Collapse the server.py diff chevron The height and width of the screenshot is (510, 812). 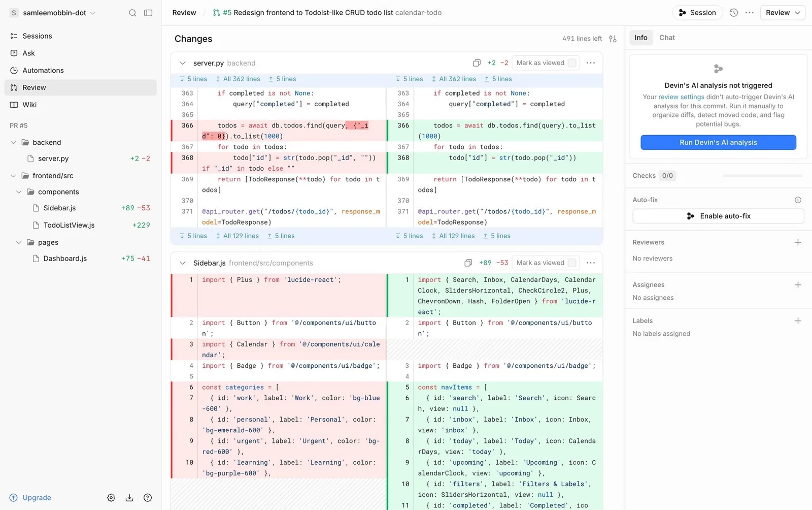183,63
